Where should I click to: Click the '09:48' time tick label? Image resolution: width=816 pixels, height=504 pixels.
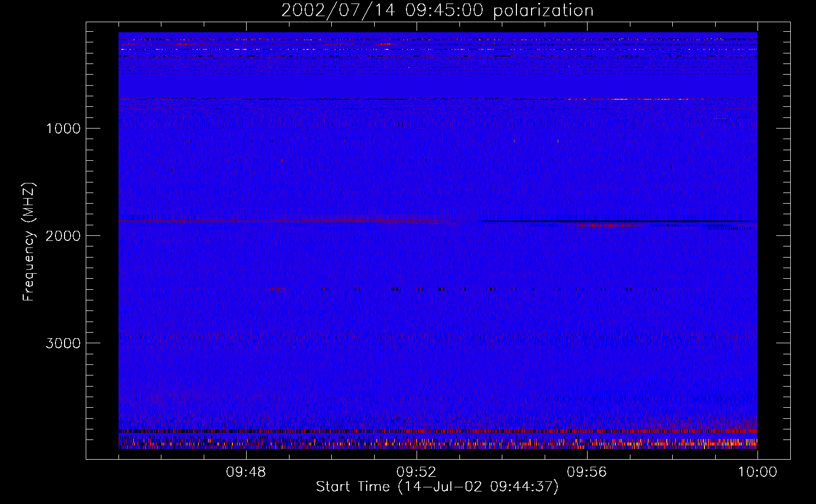[x=246, y=472]
